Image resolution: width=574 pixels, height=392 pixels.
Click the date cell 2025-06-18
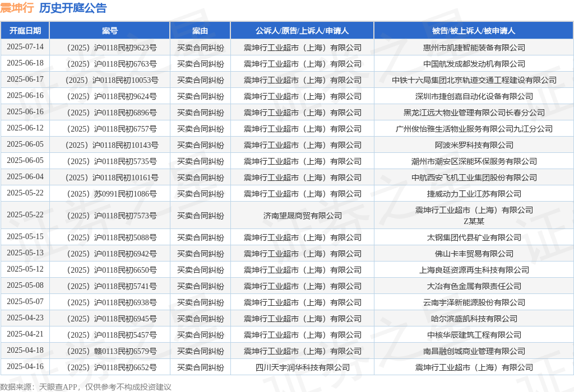click(x=25, y=63)
